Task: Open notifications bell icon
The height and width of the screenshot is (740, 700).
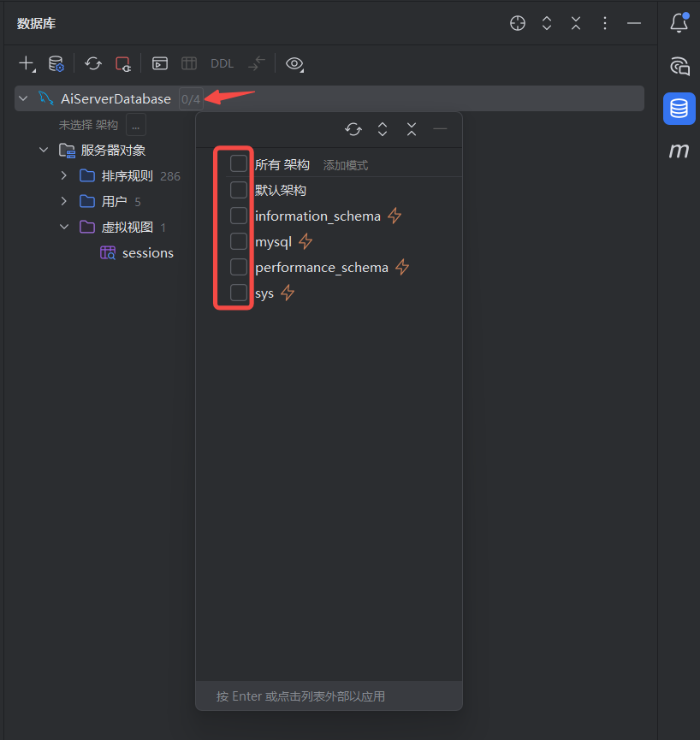Action: (x=679, y=23)
